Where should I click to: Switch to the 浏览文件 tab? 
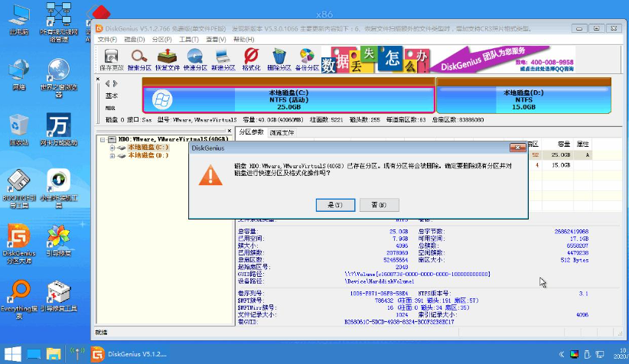(282, 133)
